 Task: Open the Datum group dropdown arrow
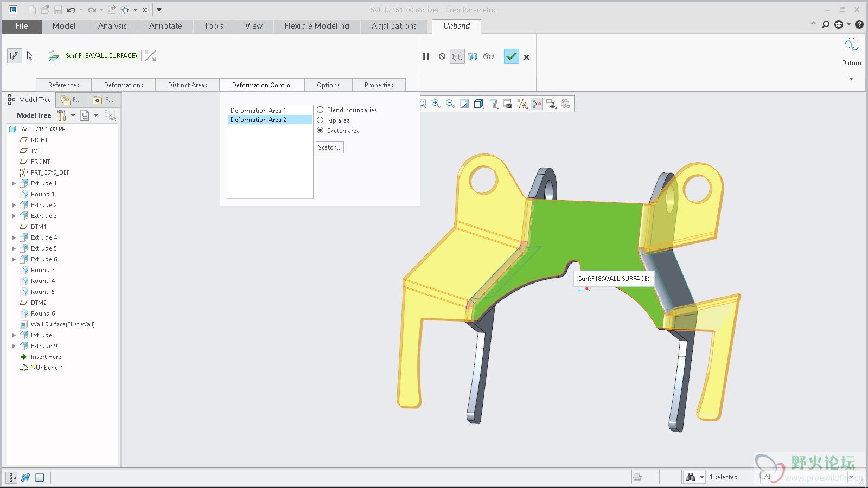point(851,79)
